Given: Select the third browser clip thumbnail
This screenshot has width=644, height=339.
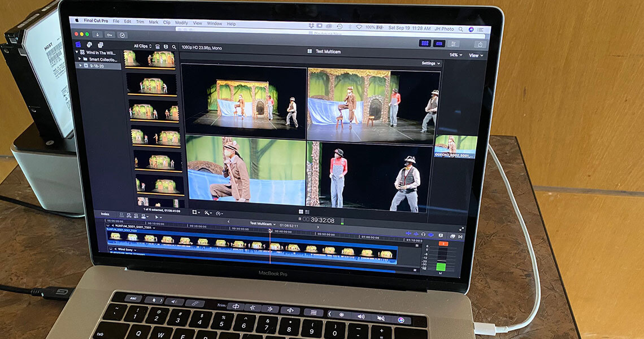Looking at the screenshot, I should click(154, 110).
